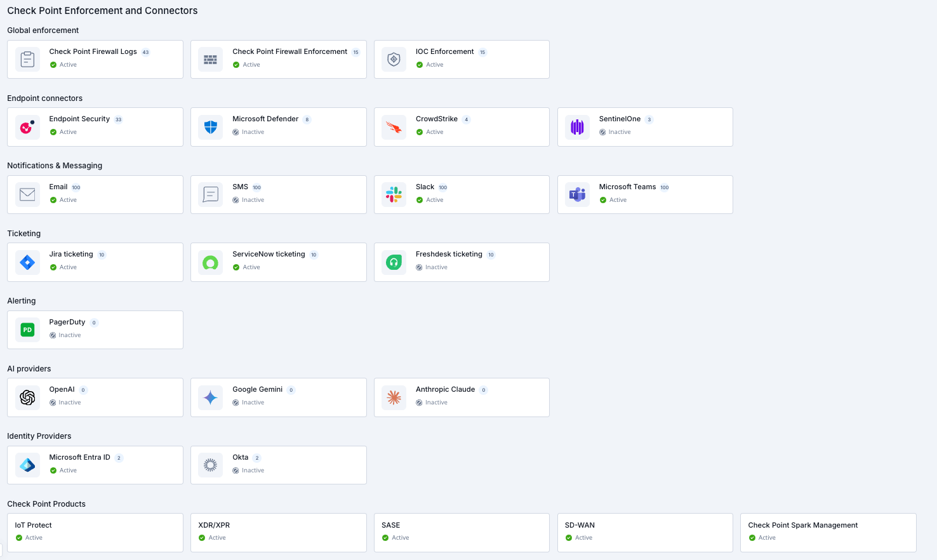This screenshot has height=560, width=937.
Task: Click the 'Active' status under Microsoft Teams
Action: tap(613, 200)
